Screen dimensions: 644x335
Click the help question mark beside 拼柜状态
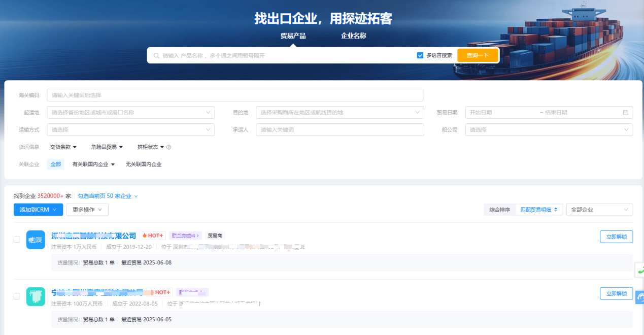(169, 147)
